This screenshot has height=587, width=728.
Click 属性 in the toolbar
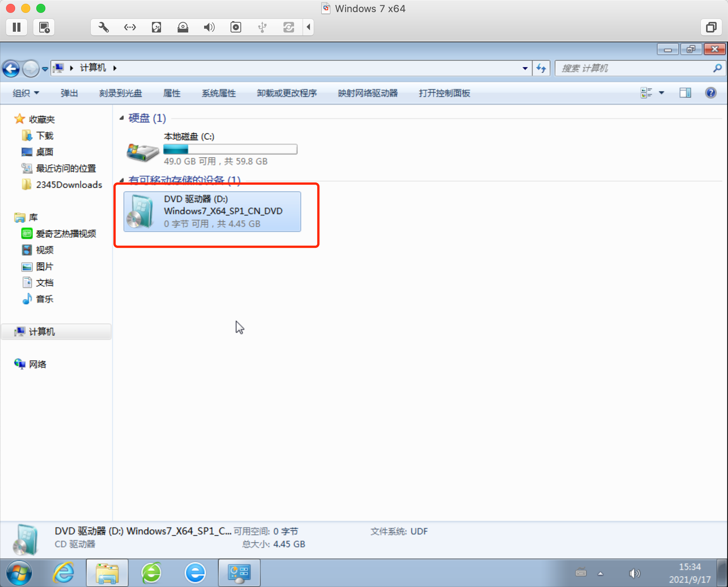[x=172, y=93]
